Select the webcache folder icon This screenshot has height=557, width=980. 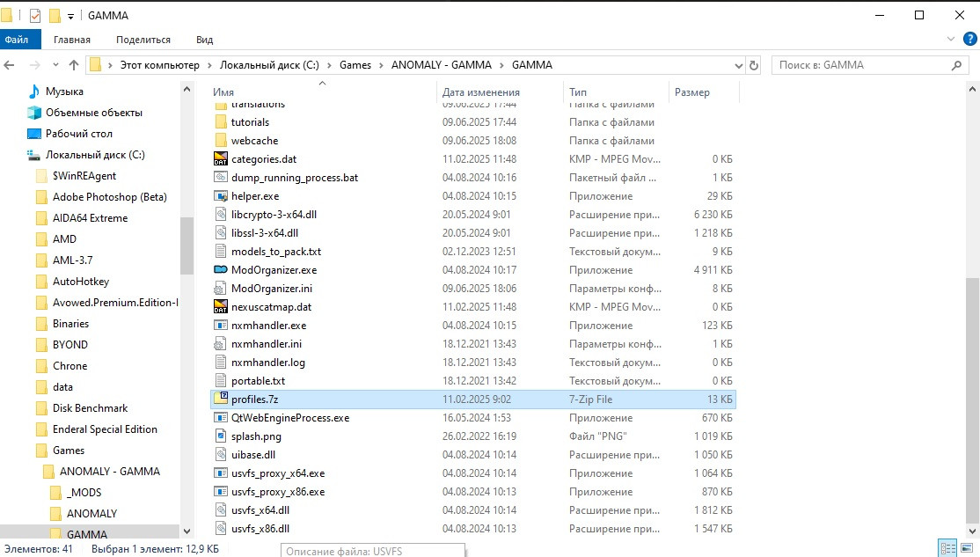coord(221,141)
